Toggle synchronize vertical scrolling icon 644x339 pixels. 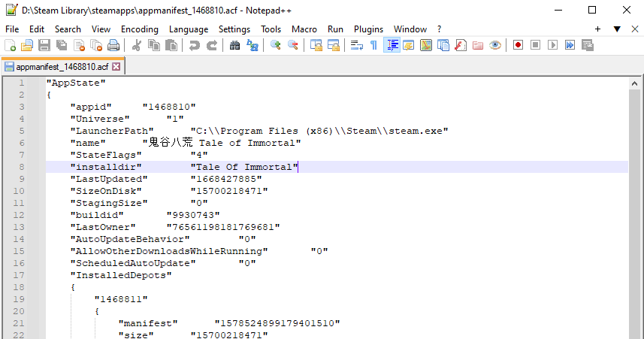[316, 45]
